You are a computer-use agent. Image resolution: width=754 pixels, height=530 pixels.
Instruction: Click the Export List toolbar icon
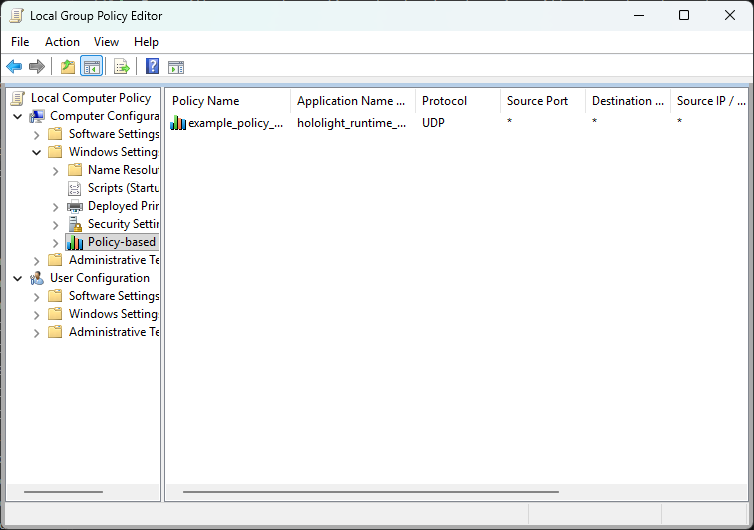pyautogui.click(x=122, y=66)
